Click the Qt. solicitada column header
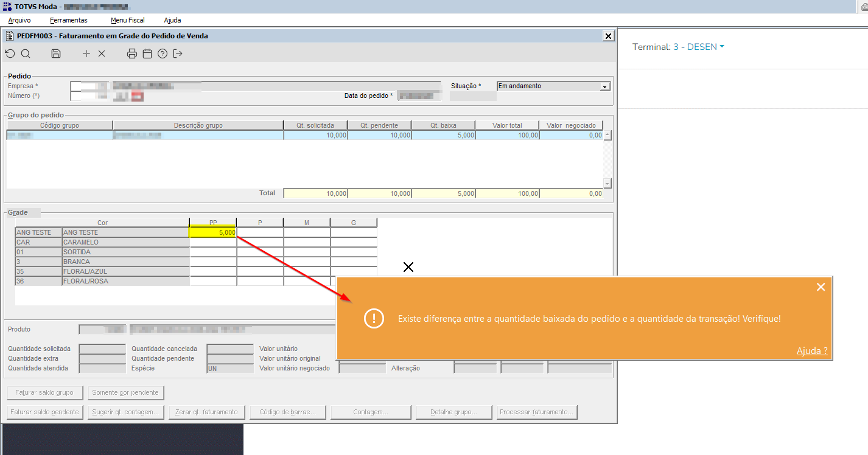Screen dimensions: 868x455 click(315, 125)
